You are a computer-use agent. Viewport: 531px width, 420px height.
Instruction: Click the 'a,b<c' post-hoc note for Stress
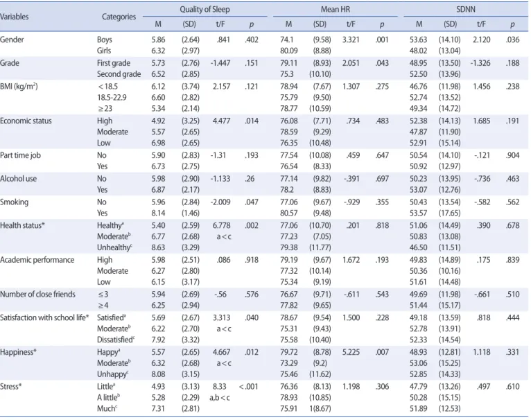[220, 398]
